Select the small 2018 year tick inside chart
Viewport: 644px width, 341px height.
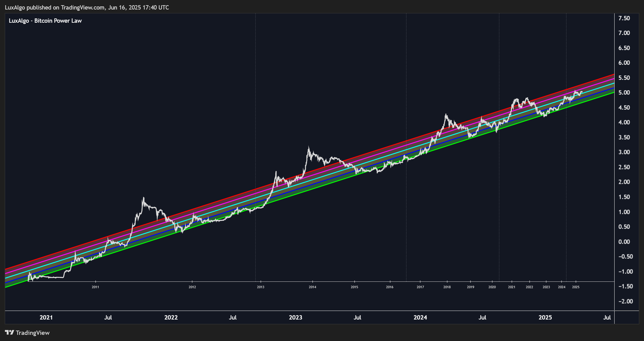point(447,287)
